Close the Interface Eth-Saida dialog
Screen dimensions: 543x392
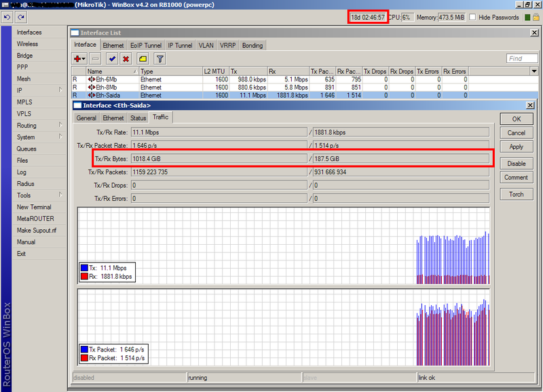530,105
